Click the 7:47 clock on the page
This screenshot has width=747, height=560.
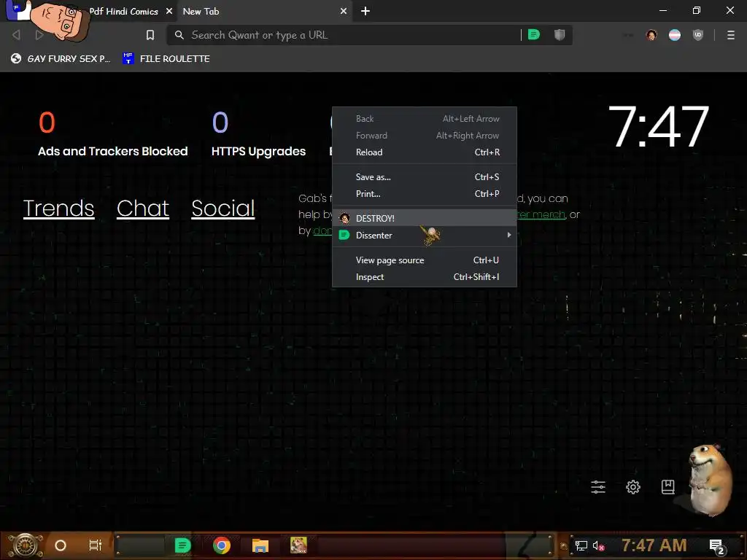coord(659,127)
